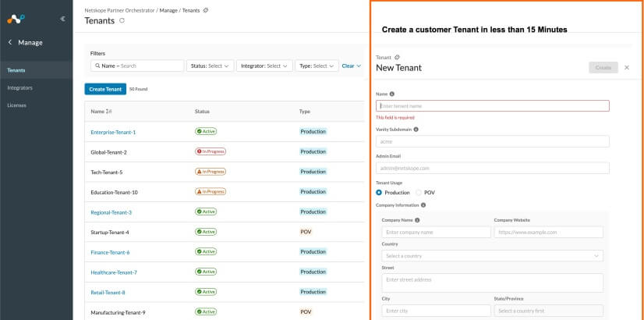This screenshot has height=320, width=644.
Task: Click POV type tag for Startup-Tenant-4
Action: pos(306,232)
